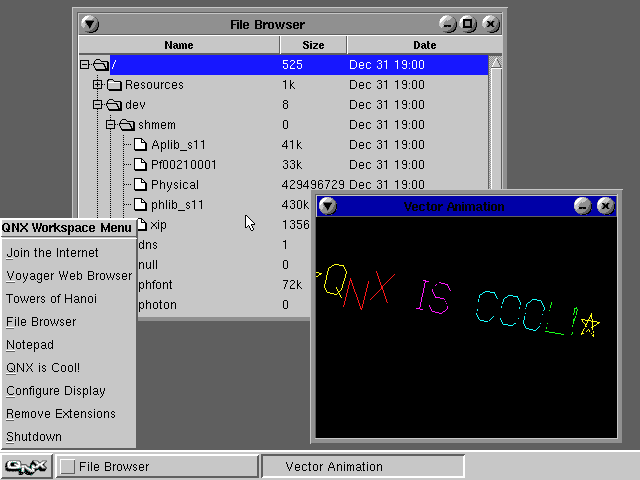Select the shmem folder name
The width and height of the screenshot is (640, 480).
coord(157,125)
